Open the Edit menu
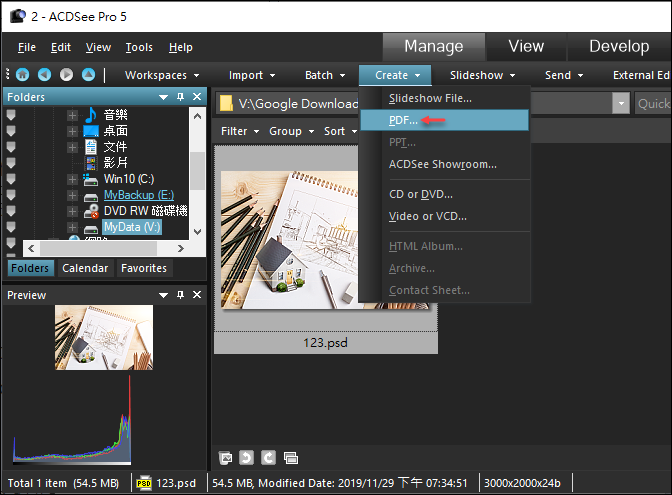 point(61,47)
